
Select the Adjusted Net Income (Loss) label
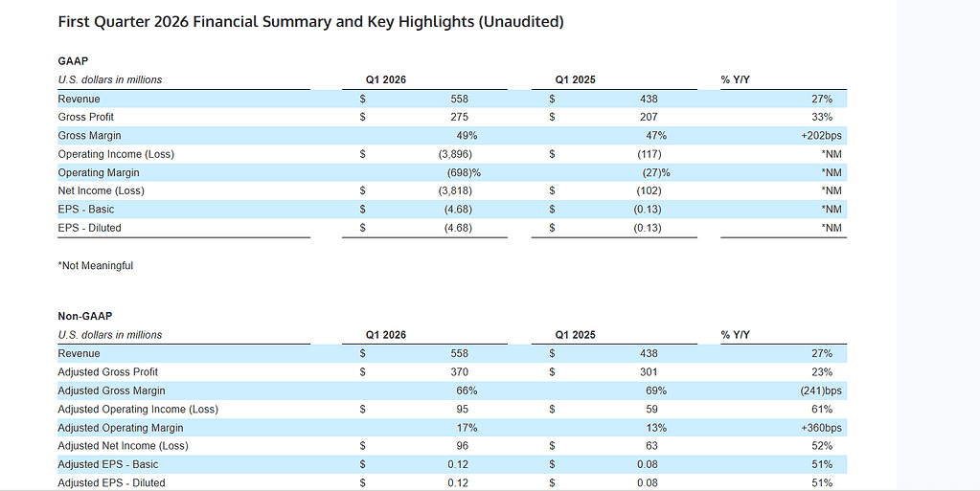click(x=123, y=446)
